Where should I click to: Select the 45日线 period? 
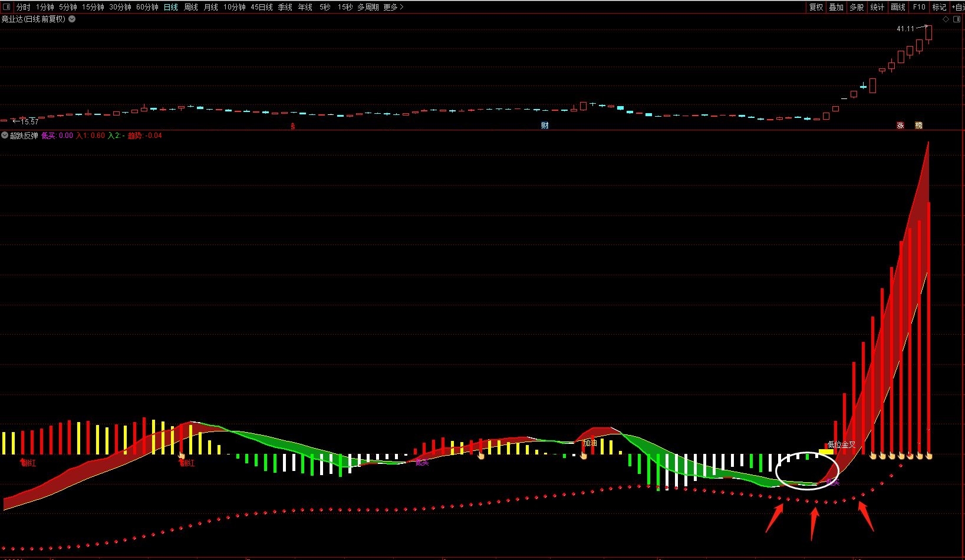pyautogui.click(x=262, y=7)
